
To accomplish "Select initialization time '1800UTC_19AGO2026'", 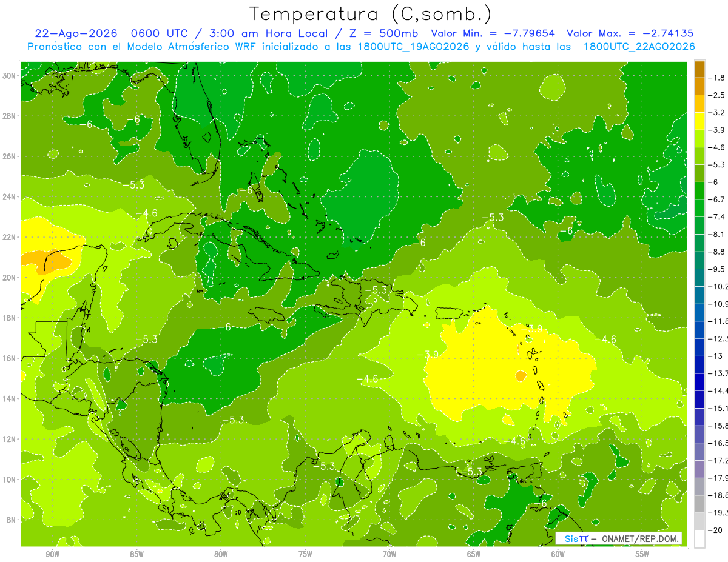I will [x=413, y=47].
